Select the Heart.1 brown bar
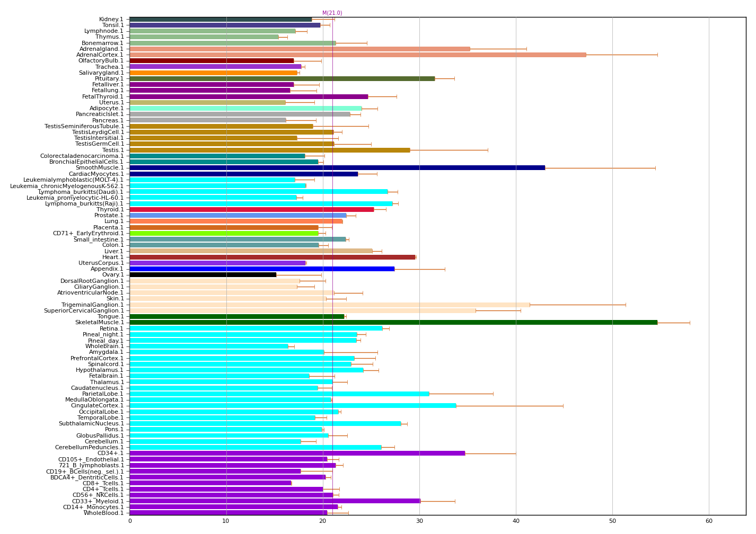Screen dimensions: 756x534 click(272, 257)
